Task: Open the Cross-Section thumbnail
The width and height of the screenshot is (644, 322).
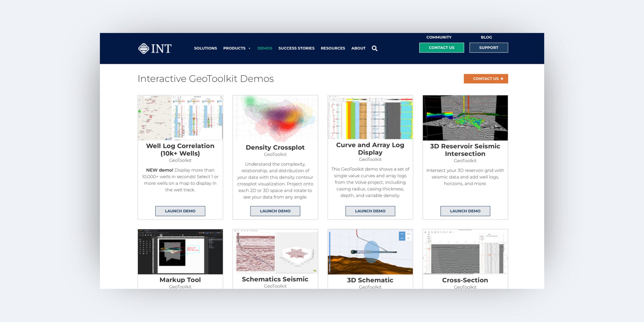Action: (465, 252)
